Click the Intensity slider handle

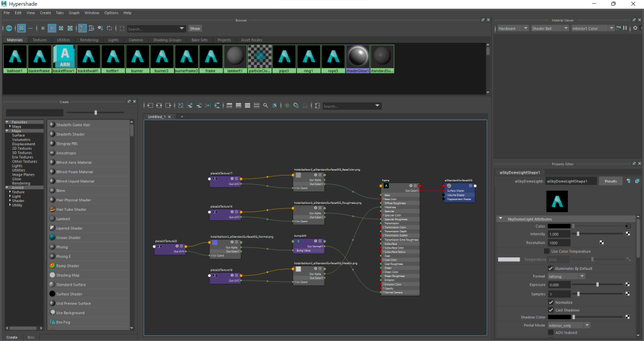pos(578,234)
